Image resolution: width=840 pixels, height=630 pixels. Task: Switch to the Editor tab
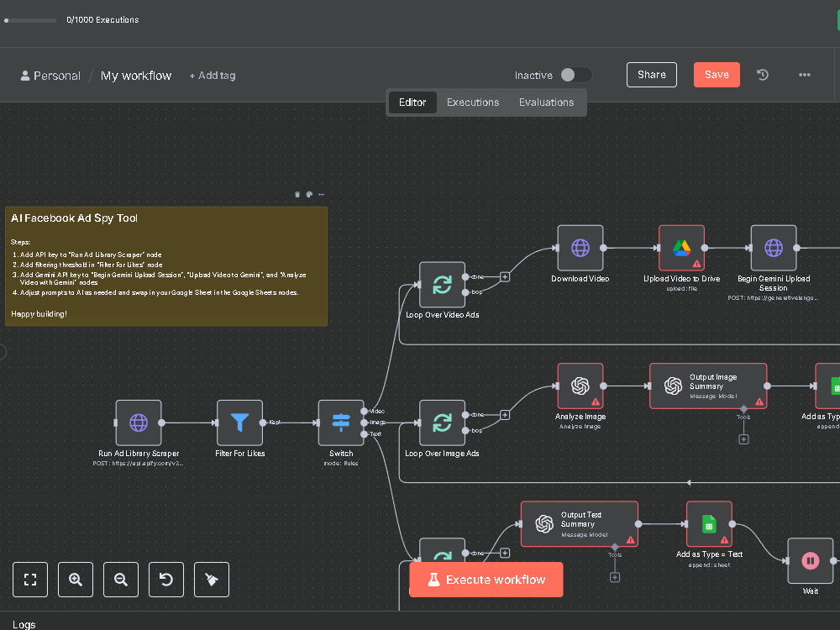(412, 102)
